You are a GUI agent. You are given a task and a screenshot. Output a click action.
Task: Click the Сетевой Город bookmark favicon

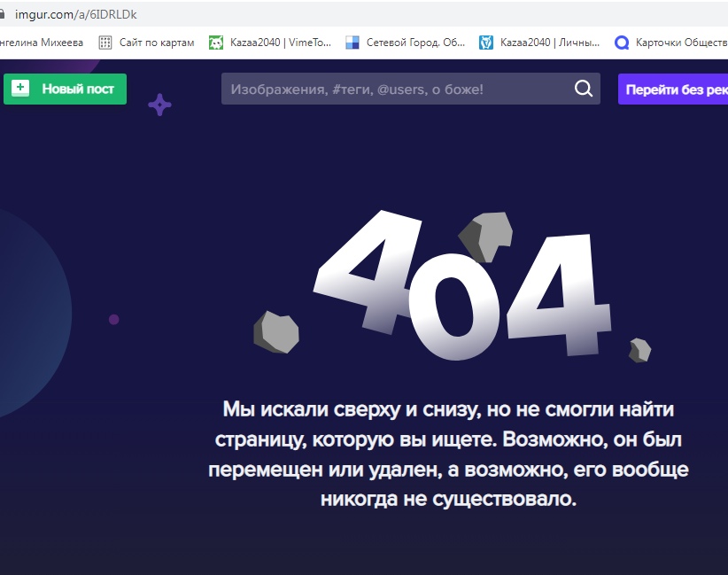tap(352, 43)
